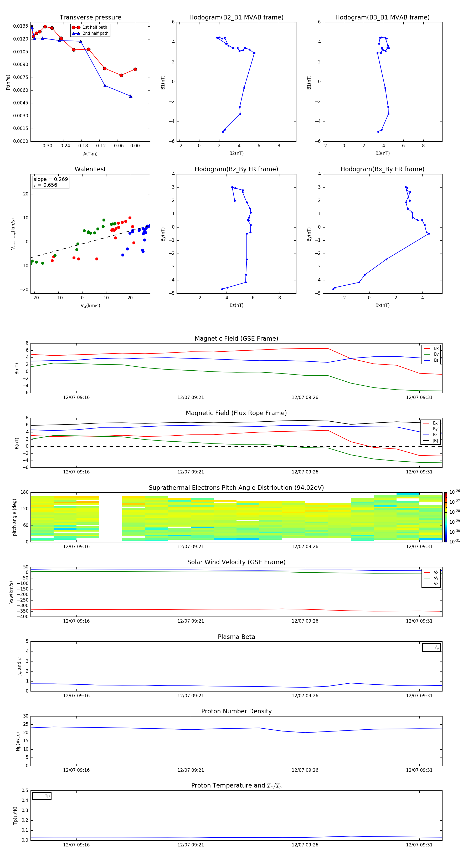Click the colorbar's 10^-26 top label
The height and width of the screenshot is (868, 473).
pyautogui.click(x=455, y=492)
